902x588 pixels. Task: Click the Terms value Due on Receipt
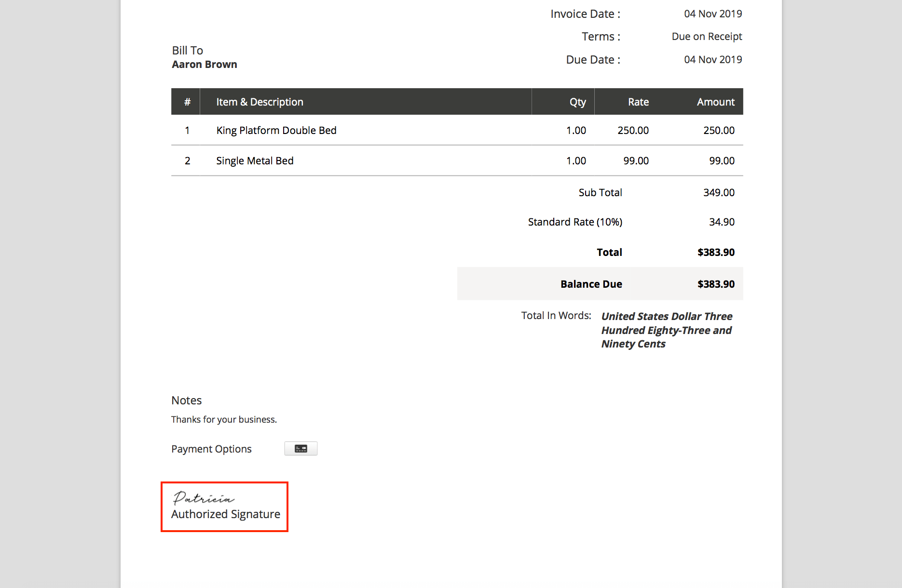pyautogui.click(x=706, y=36)
